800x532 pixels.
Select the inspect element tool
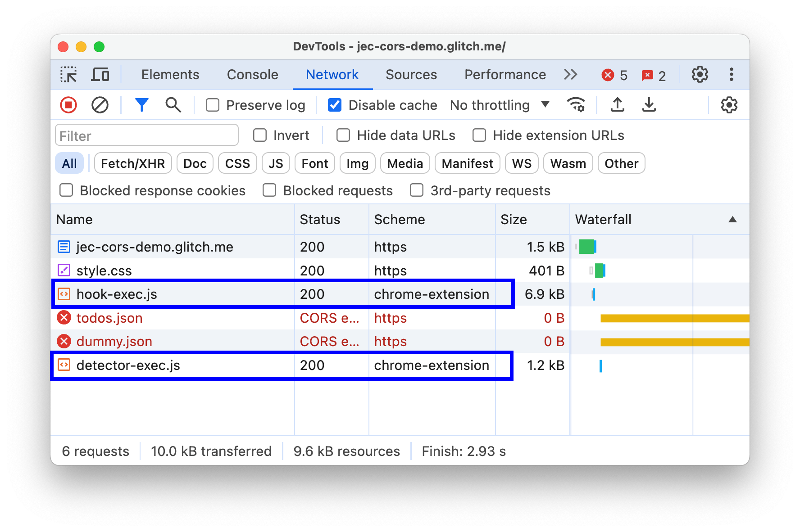click(68, 74)
